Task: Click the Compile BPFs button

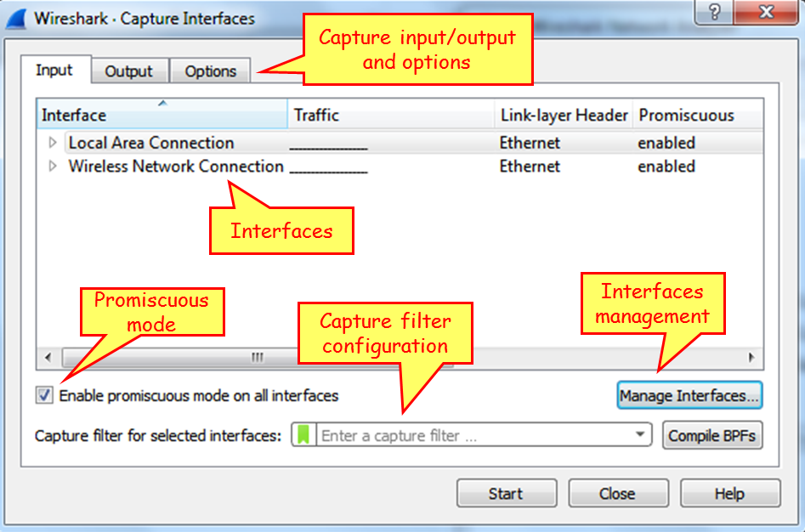Action: click(x=712, y=436)
